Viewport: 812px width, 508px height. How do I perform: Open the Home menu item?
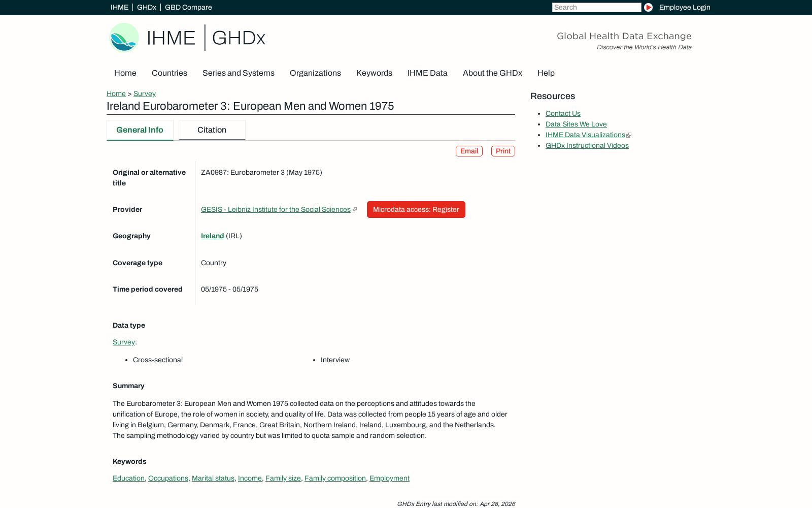coord(125,73)
